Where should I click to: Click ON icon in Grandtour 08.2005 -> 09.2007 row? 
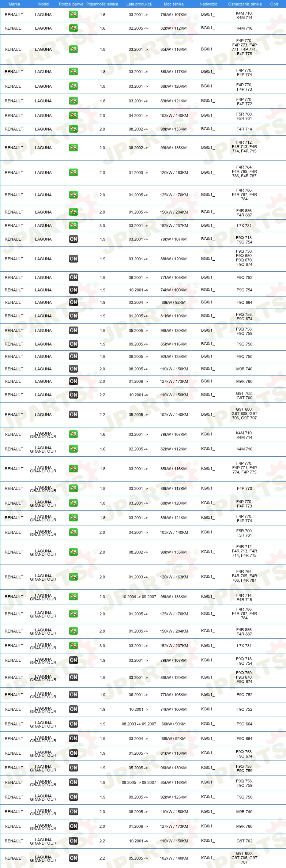coord(74,782)
